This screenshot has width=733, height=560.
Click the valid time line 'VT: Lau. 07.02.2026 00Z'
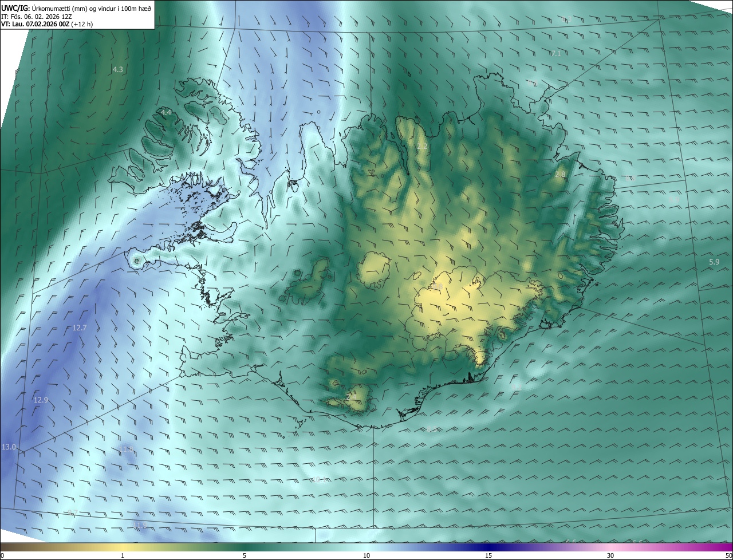pos(36,25)
